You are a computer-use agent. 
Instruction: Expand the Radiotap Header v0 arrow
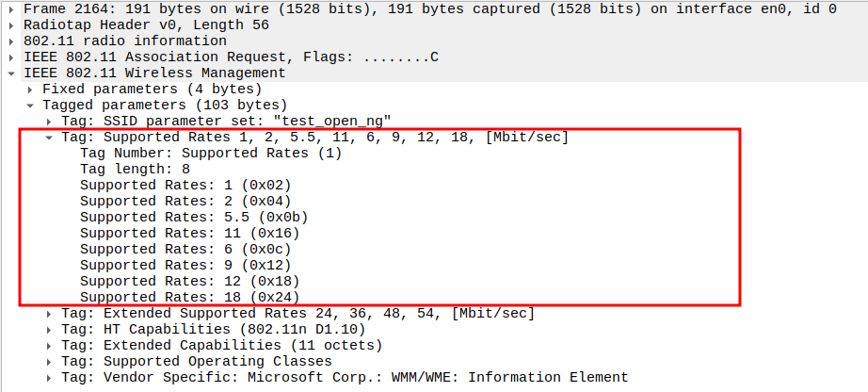click(x=11, y=25)
